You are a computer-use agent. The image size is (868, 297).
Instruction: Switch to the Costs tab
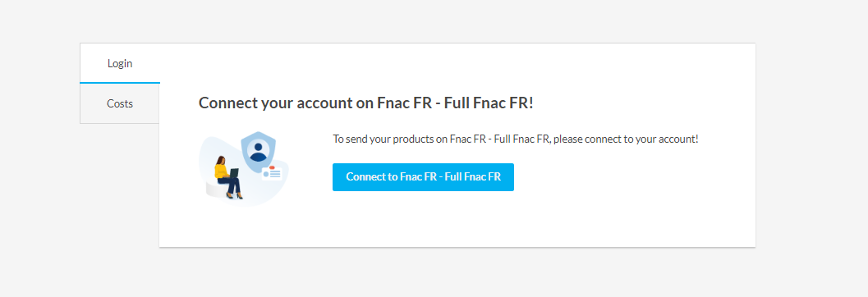pos(120,103)
